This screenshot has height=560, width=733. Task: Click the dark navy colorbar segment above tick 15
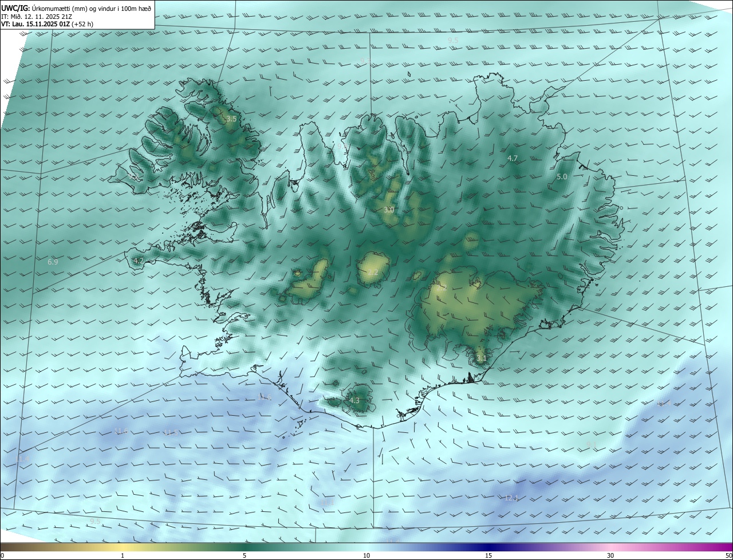coord(488,547)
